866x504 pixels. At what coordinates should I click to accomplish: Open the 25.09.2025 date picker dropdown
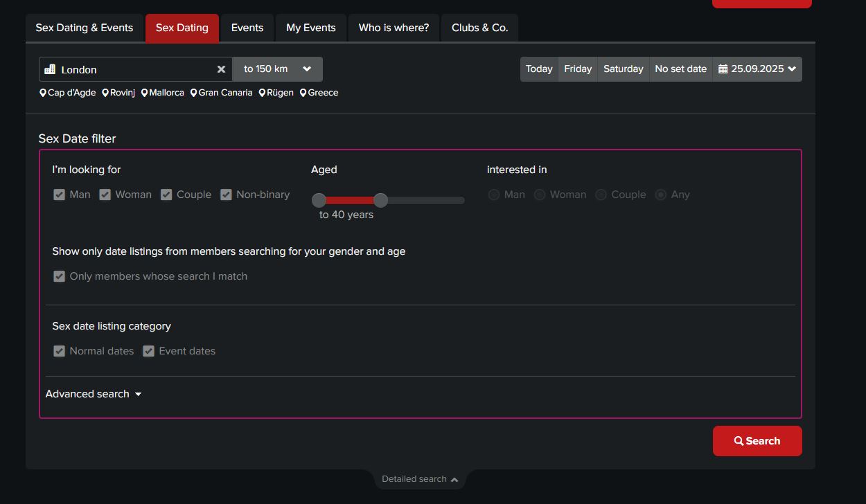tap(757, 69)
